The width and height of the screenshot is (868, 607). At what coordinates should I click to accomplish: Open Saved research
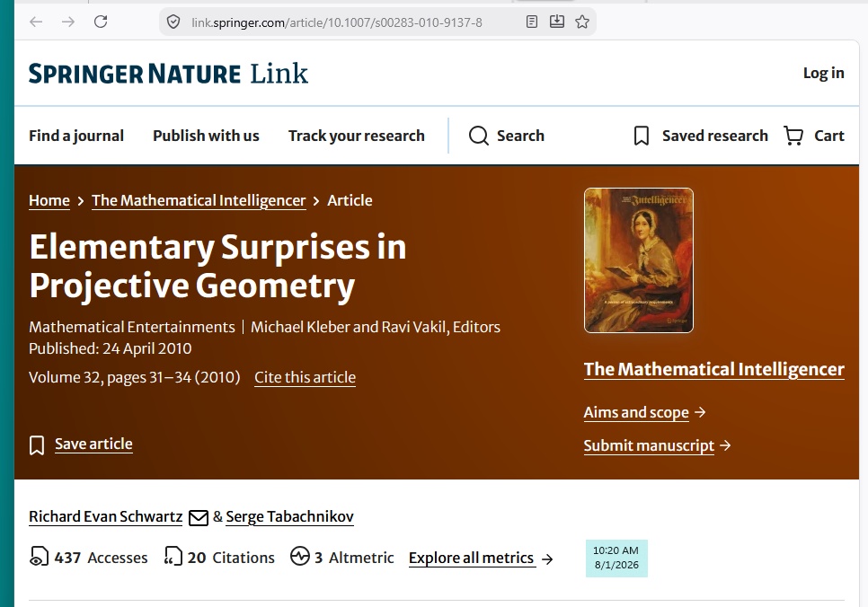click(714, 136)
